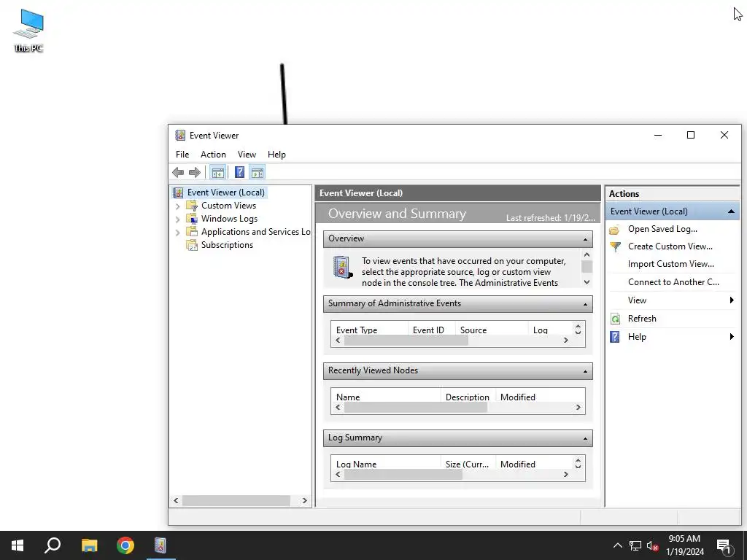Click the Event ID column header
The image size is (747, 560).
[432, 330]
